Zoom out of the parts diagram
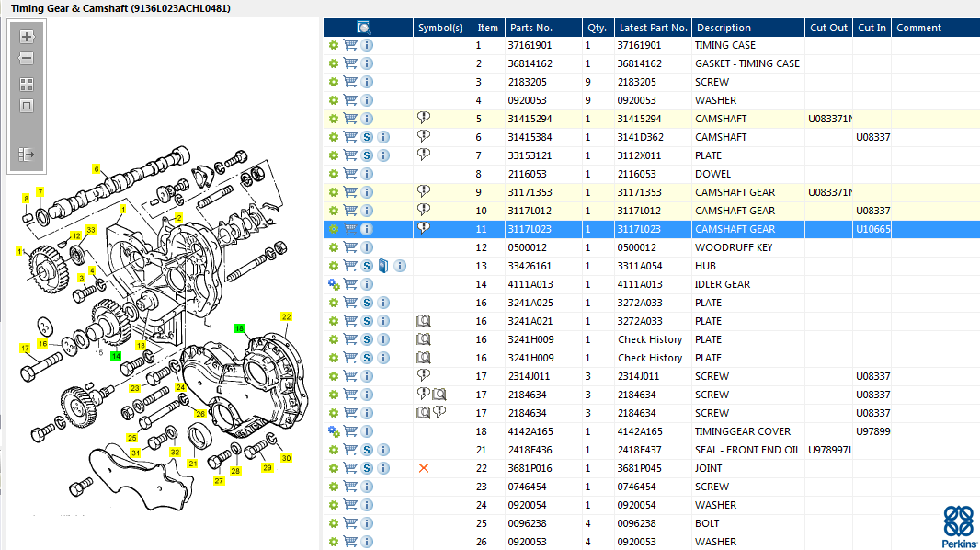This screenshot has width=980, height=550. coord(27,59)
